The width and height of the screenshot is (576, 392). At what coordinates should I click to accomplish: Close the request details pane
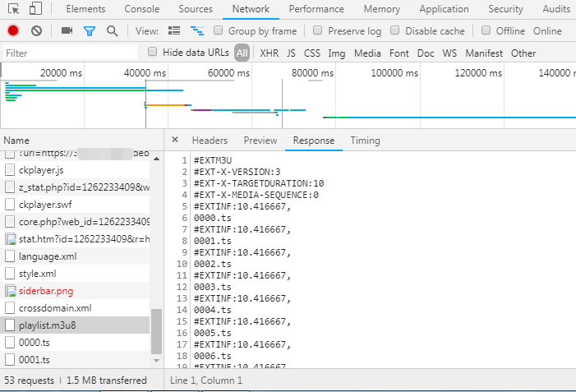tap(175, 140)
